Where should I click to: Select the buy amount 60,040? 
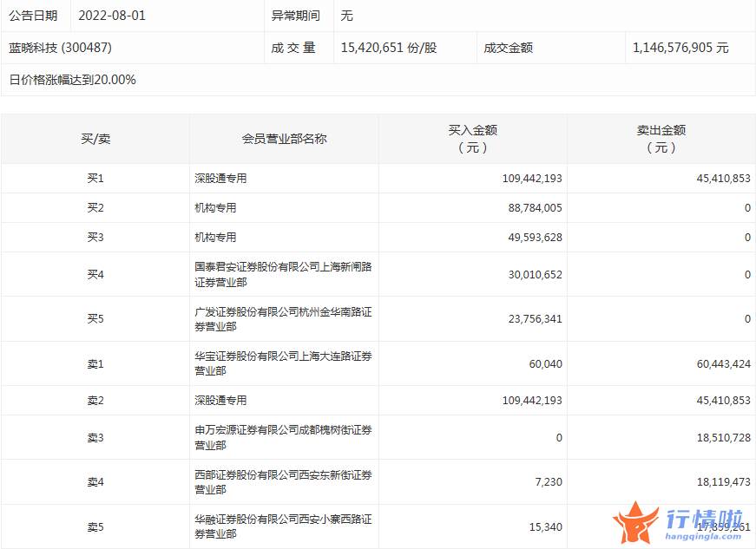[x=546, y=364]
